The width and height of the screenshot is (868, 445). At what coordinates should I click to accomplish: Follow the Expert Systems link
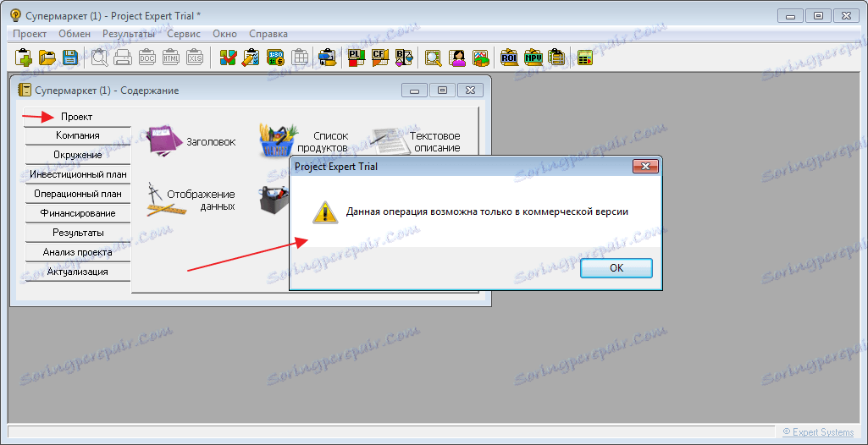(818, 431)
